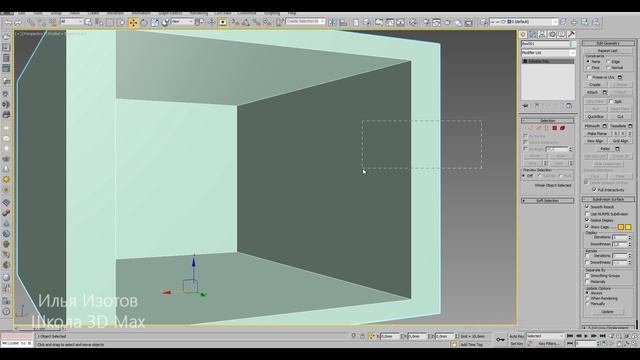Toggle Angle Snap in main toolbar

[x=246, y=22]
